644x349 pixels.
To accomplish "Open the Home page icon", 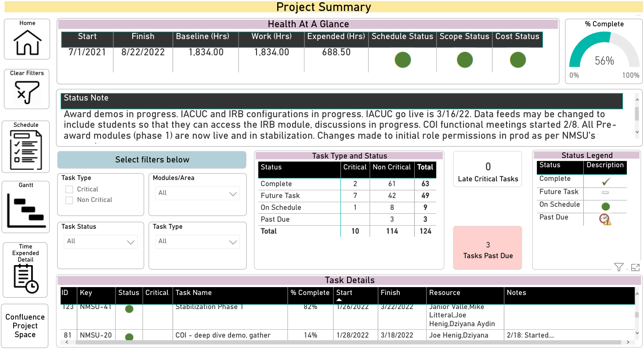I will [x=27, y=43].
